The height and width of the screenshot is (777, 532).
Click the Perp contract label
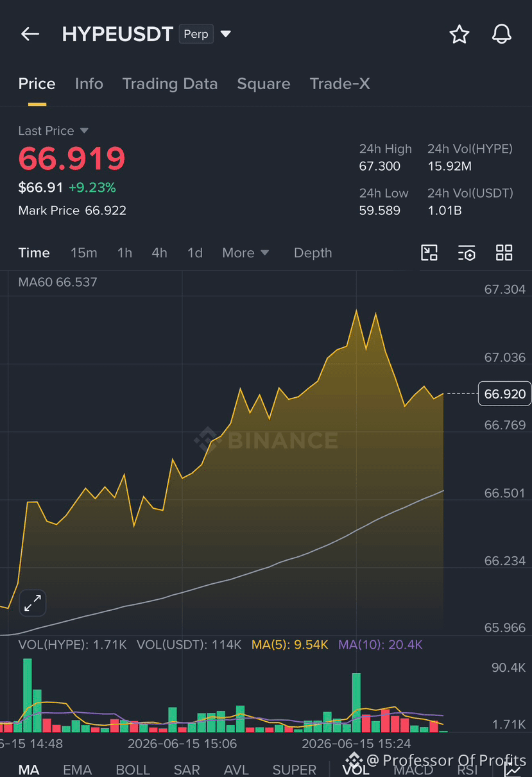(196, 34)
